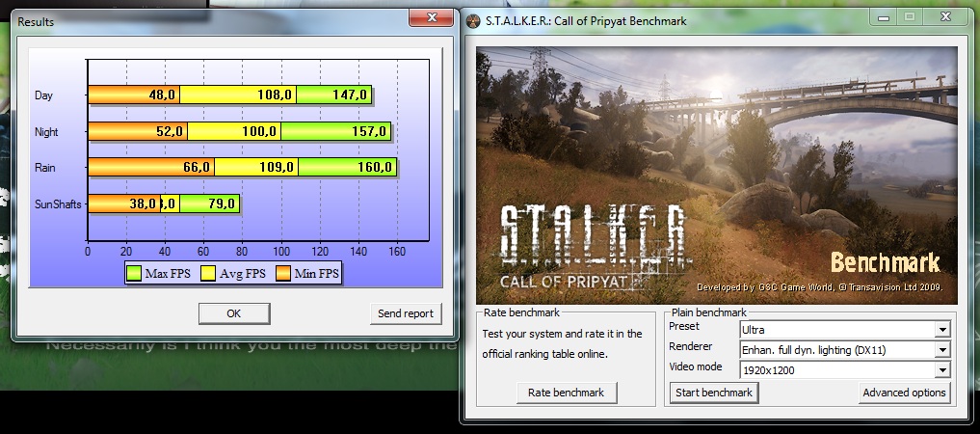This screenshot has height=434, width=980.
Task: Click the Day row label
Action: (43, 95)
